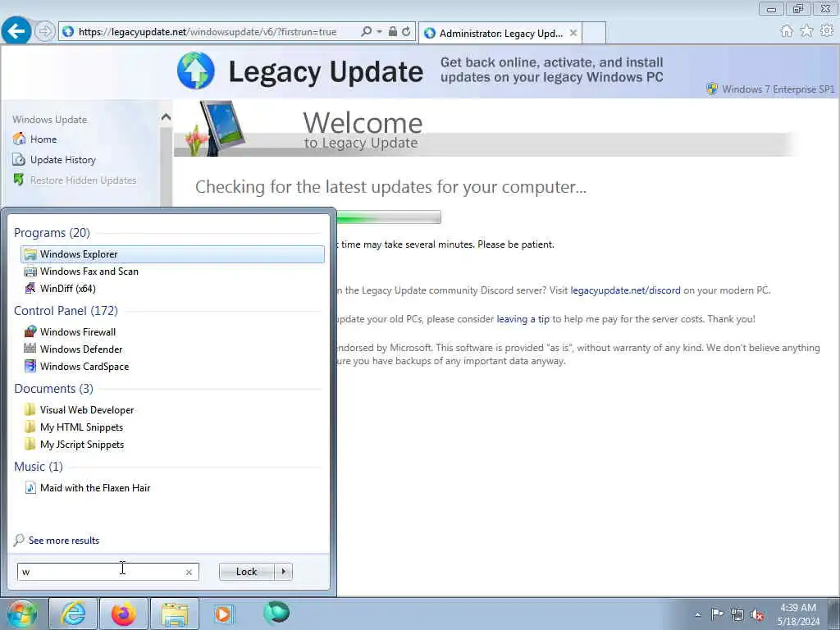840x630 pixels.
Task: Click the security lock icon in address bar
Action: click(393, 32)
